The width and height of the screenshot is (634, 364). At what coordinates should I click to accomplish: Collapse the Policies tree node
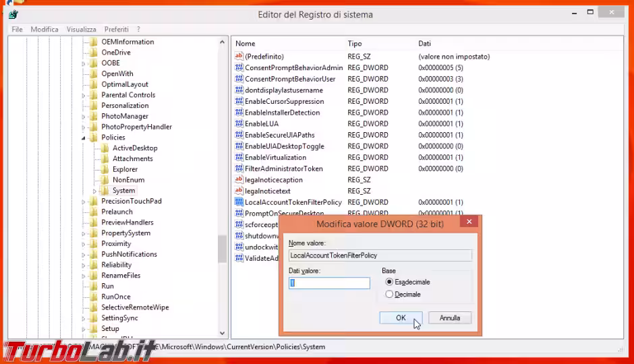click(84, 138)
